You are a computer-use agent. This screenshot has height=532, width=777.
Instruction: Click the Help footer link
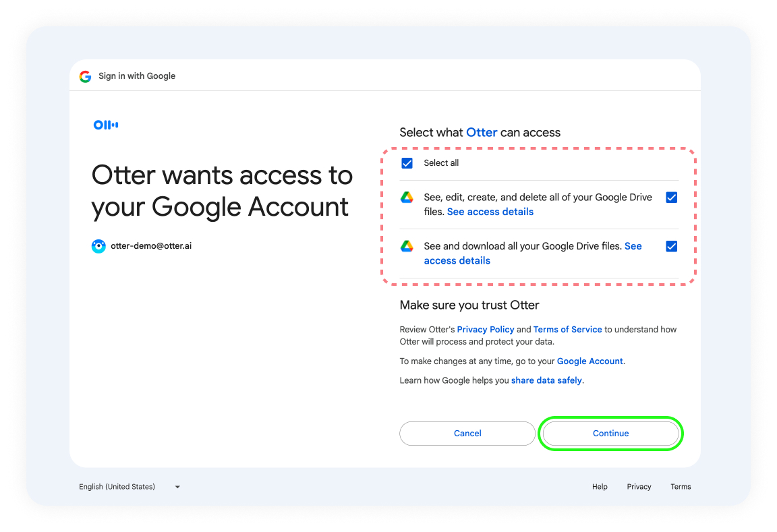tap(600, 487)
